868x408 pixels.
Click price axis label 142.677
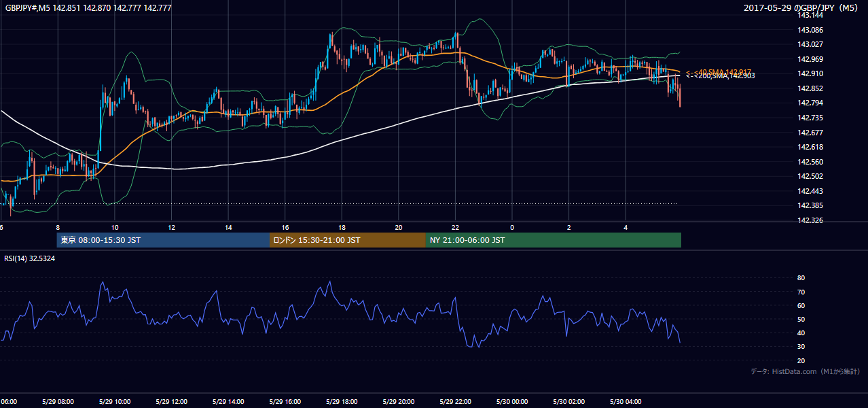click(x=810, y=133)
